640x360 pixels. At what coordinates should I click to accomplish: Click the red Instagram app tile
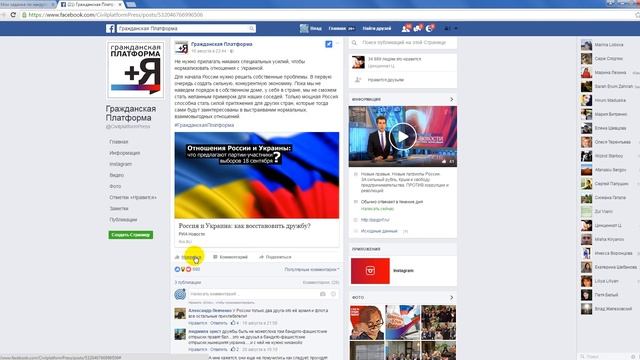click(x=370, y=271)
